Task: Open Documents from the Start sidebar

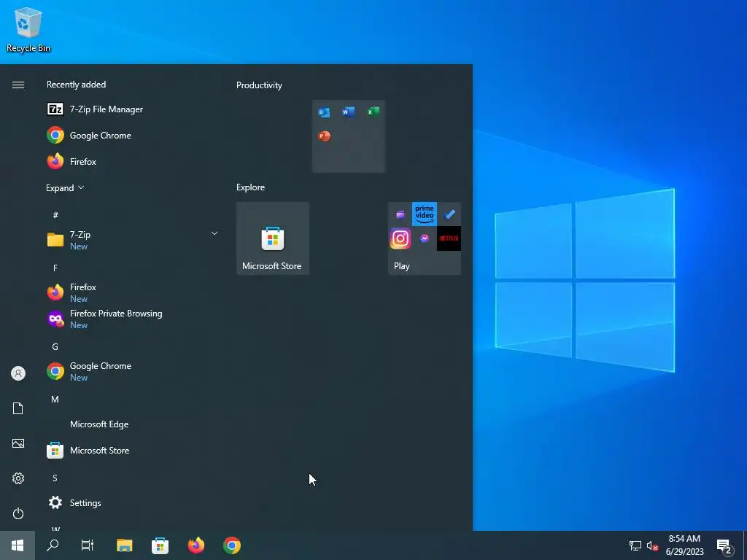Action: coord(18,408)
